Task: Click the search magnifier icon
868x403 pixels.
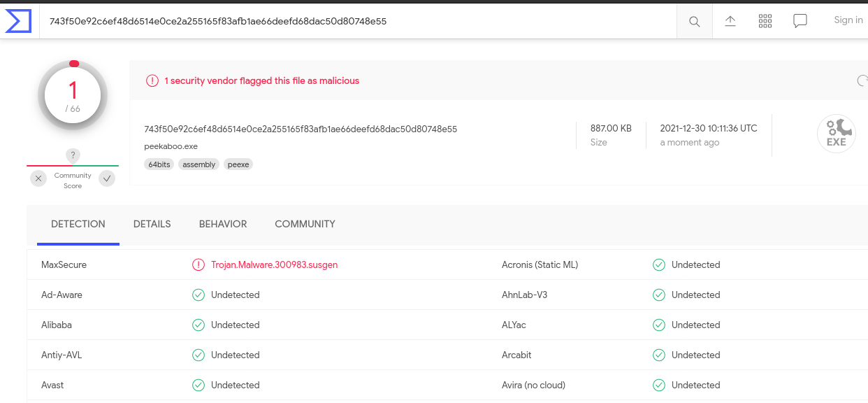Action: [x=694, y=20]
